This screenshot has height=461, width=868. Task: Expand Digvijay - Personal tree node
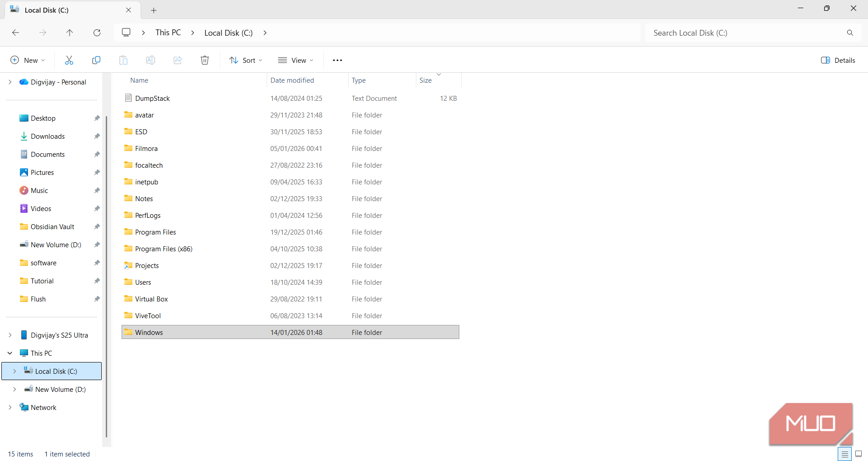[x=10, y=82]
